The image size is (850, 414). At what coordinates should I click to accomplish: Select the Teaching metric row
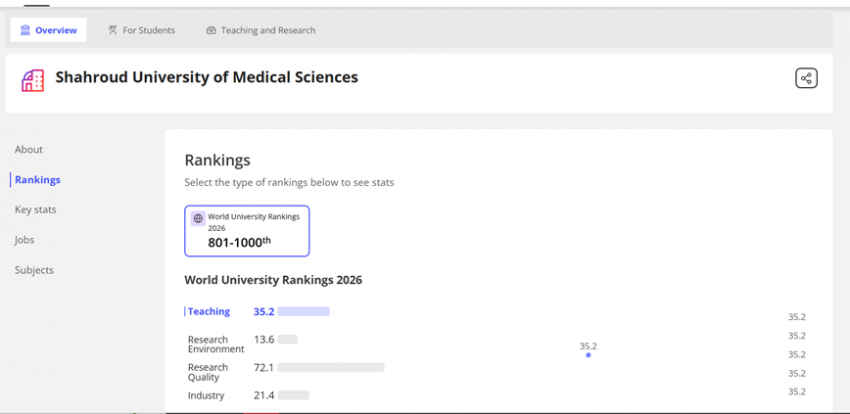pos(209,312)
